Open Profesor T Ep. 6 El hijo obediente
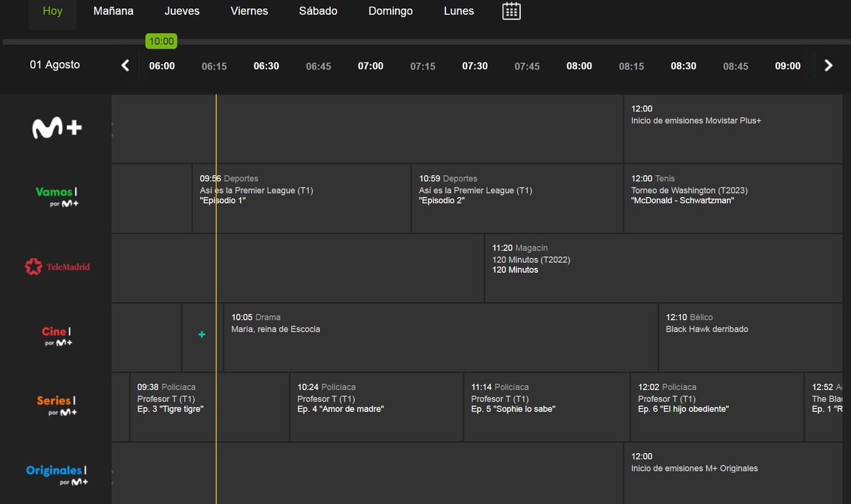 (x=717, y=407)
